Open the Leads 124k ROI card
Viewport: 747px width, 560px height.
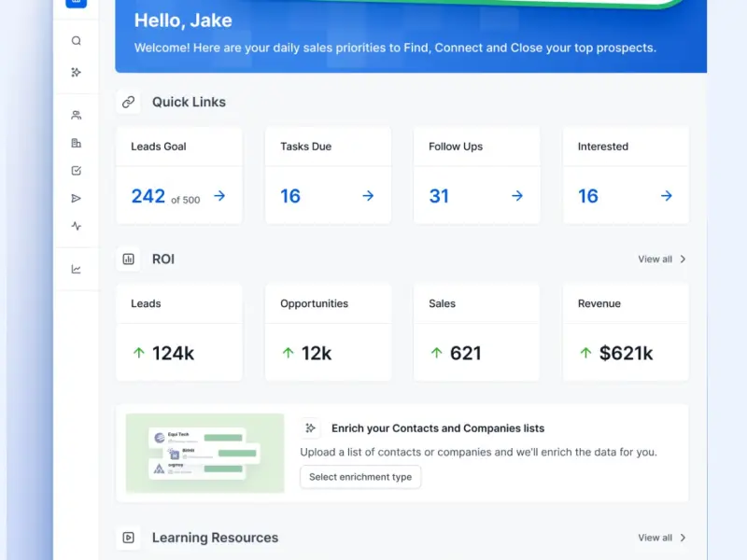[x=178, y=332]
